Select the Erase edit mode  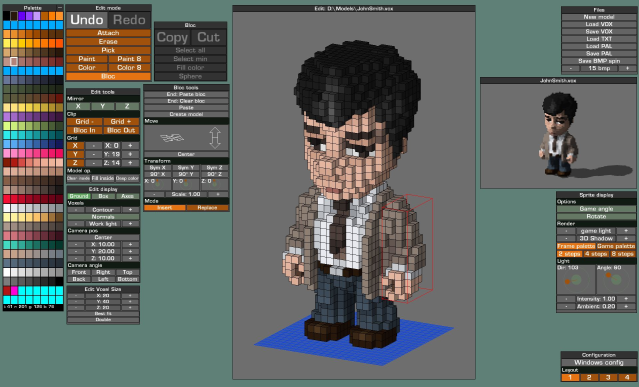pos(108,42)
